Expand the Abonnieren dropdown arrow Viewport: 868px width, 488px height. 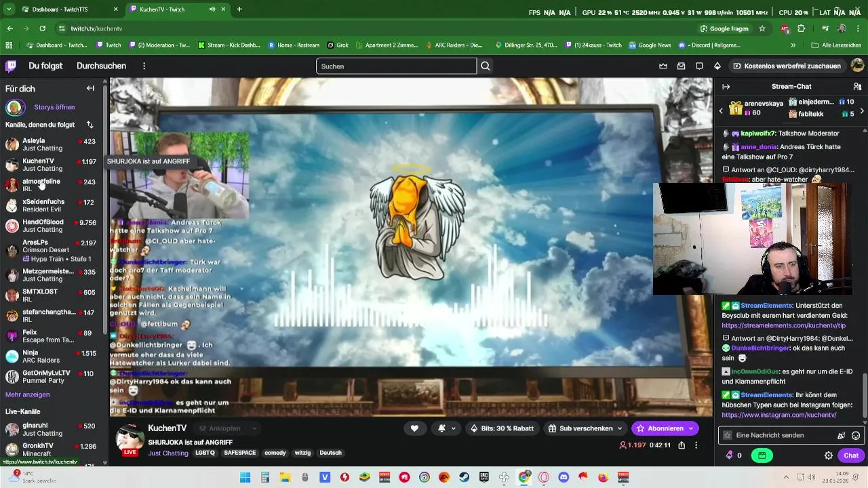click(691, 428)
